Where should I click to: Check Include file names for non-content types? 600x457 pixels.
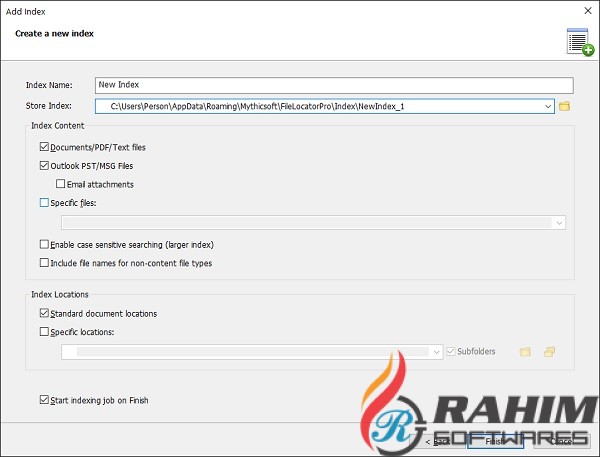coord(44,263)
